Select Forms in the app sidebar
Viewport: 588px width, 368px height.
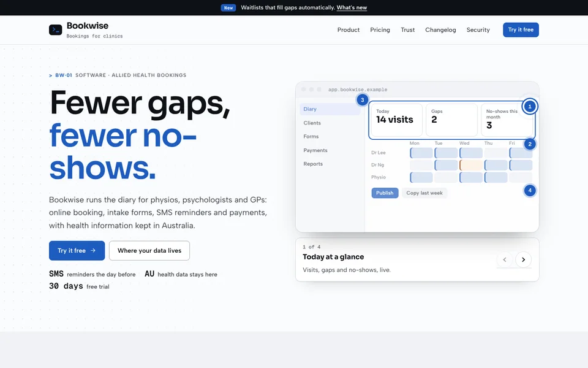pyautogui.click(x=330, y=136)
